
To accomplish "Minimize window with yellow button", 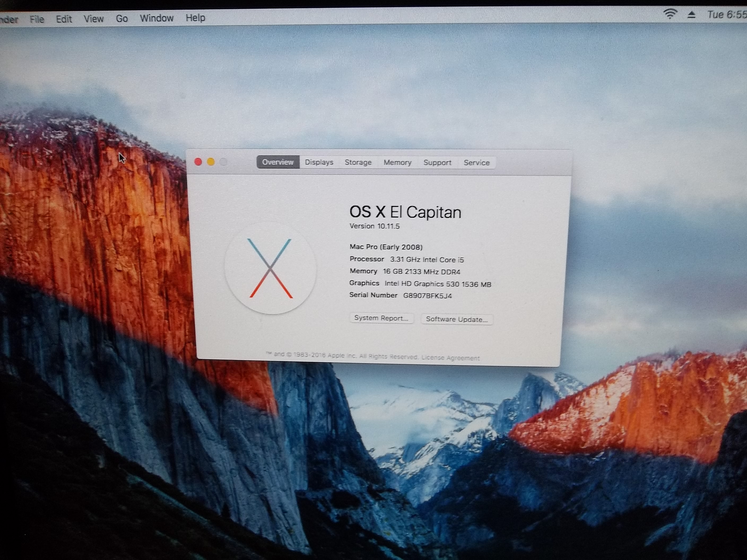I will tap(211, 162).
